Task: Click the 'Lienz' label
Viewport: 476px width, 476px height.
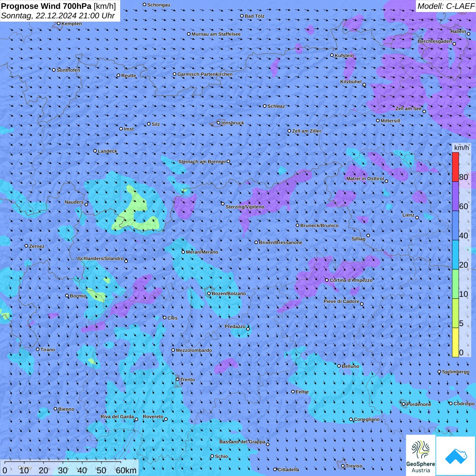Action: pyautogui.click(x=408, y=215)
